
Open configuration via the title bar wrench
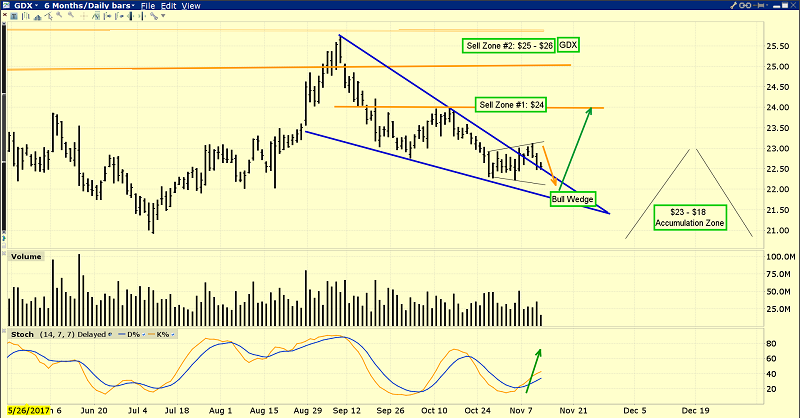734,5
